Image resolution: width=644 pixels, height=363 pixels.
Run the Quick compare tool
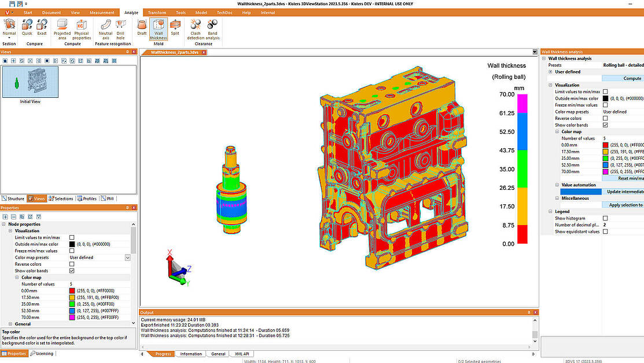coord(27,28)
